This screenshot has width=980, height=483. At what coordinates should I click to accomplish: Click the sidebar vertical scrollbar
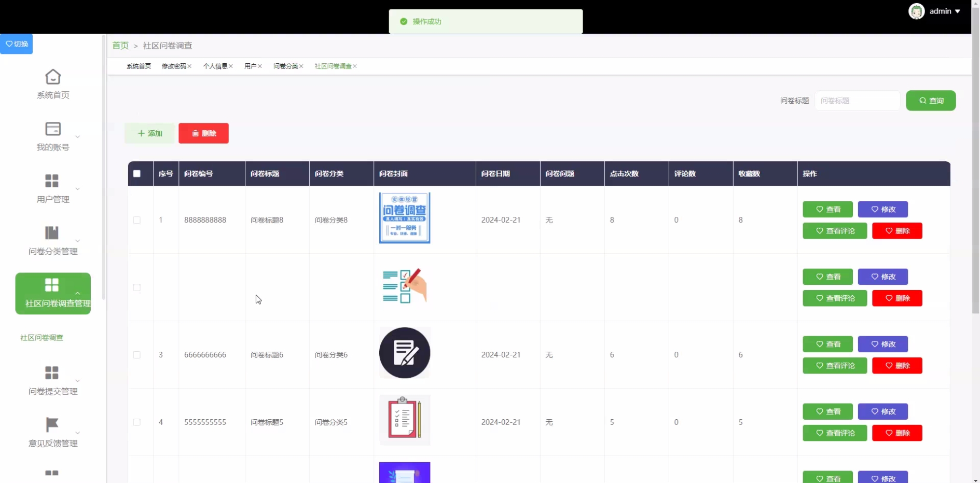coord(104,168)
